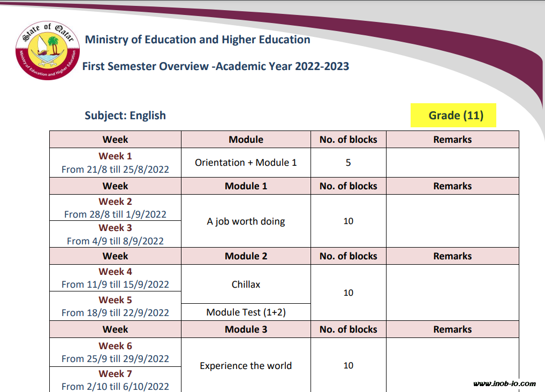Click the yellow highlighted Grade (11) box
545x392 pixels.
453,116
